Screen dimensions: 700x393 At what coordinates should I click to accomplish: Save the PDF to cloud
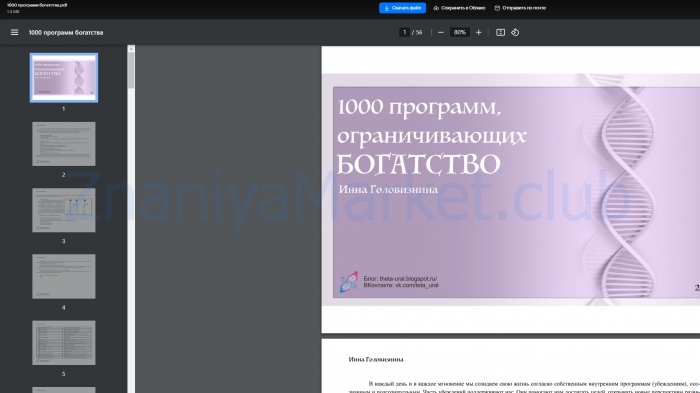click(x=459, y=8)
